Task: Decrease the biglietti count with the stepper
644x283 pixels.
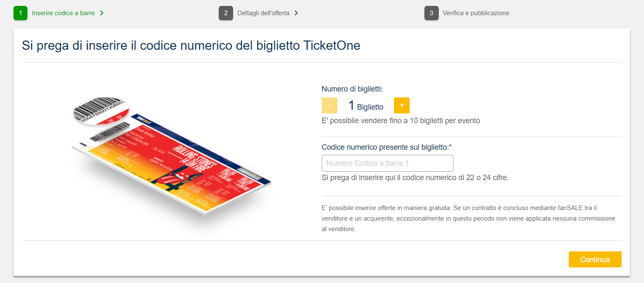Action: [329, 105]
